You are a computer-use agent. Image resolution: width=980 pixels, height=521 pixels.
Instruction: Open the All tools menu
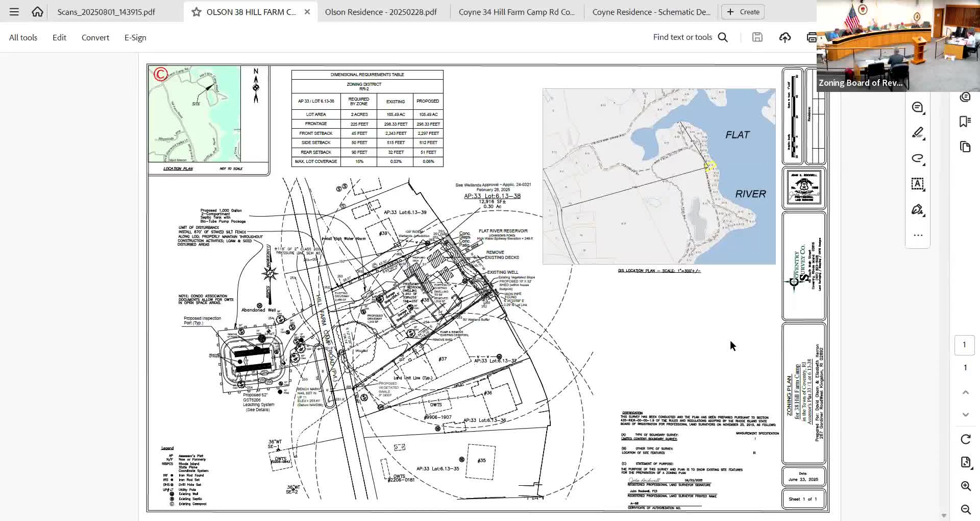click(x=23, y=37)
